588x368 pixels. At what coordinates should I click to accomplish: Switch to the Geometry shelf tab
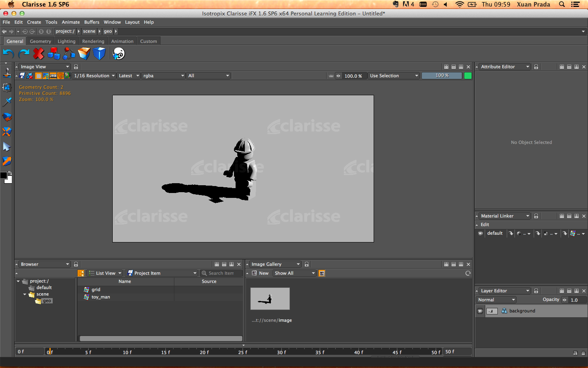tap(40, 41)
